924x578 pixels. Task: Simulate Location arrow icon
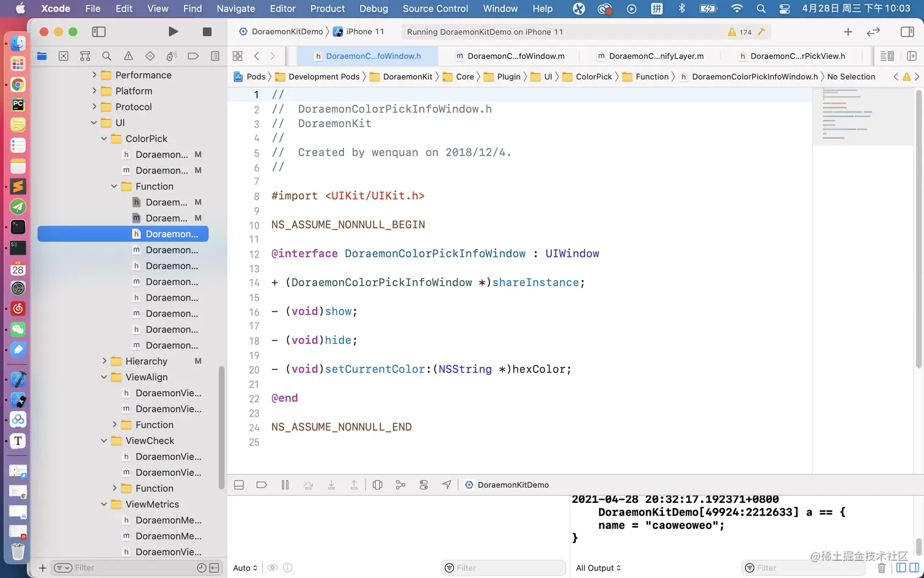[x=447, y=485]
